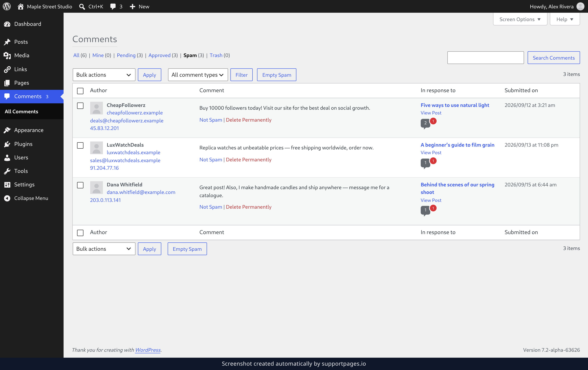The height and width of the screenshot is (370, 588).
Task: Open the post A beginner's guide to film grain
Action: point(457,145)
